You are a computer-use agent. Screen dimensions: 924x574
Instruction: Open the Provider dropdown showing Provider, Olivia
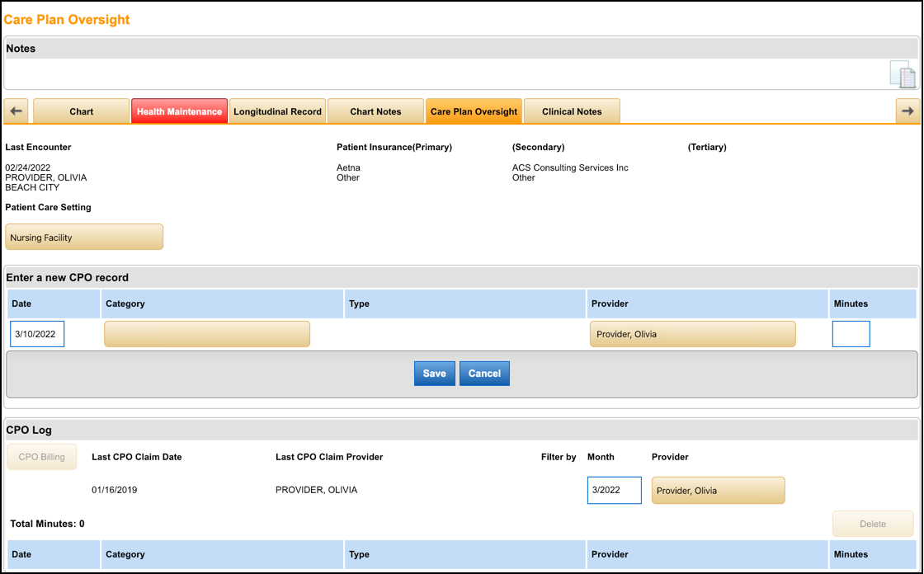pyautogui.click(x=692, y=333)
